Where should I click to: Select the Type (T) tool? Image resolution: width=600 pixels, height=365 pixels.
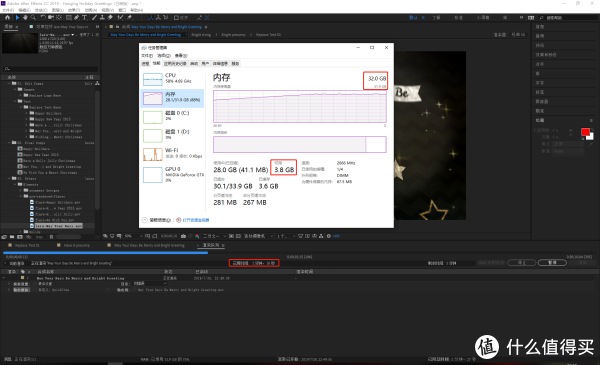(85, 18)
